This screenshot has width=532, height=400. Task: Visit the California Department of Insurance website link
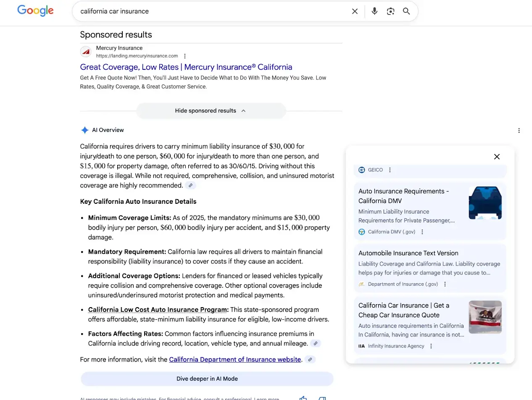coord(235,360)
